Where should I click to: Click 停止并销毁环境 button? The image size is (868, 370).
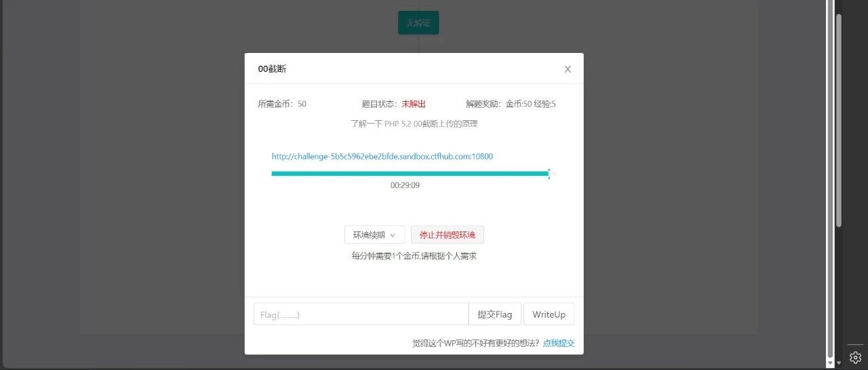[x=448, y=235]
